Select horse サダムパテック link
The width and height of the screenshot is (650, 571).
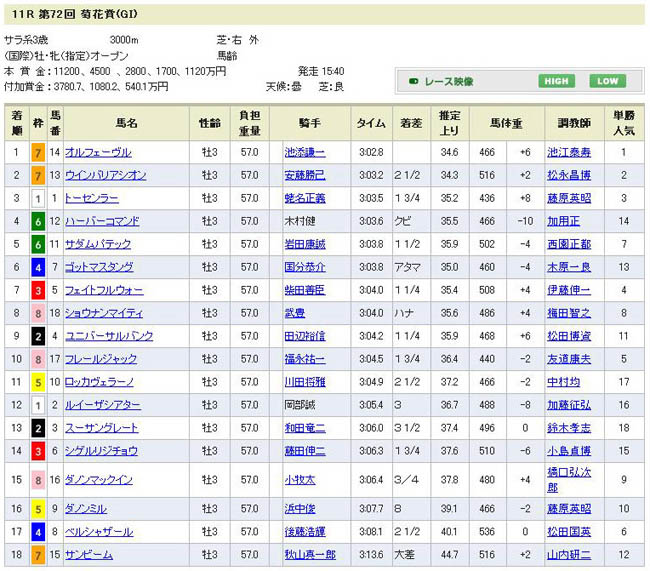point(98,244)
